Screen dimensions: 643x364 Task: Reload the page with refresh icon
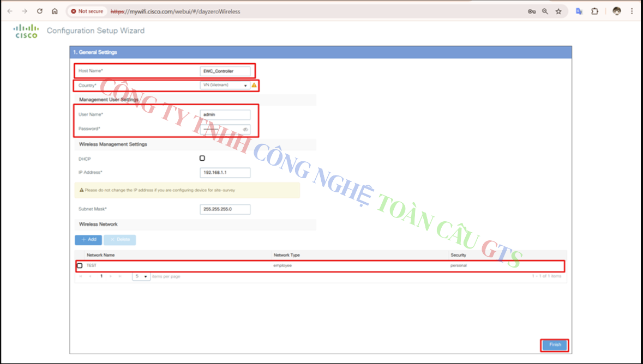point(40,11)
